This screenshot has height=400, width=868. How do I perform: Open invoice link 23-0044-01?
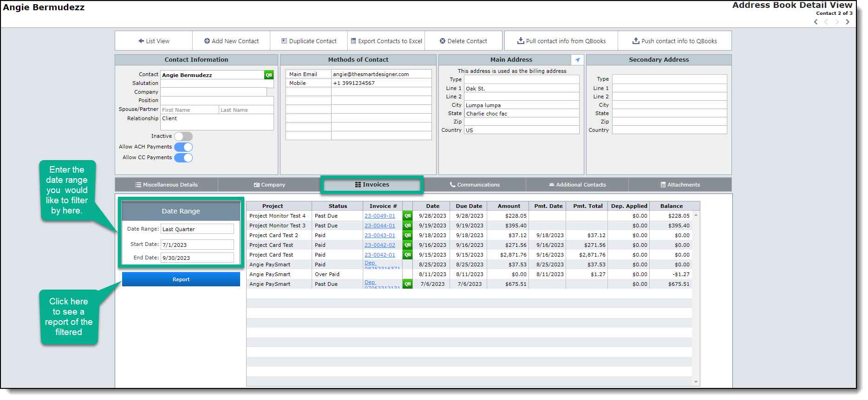tap(380, 226)
